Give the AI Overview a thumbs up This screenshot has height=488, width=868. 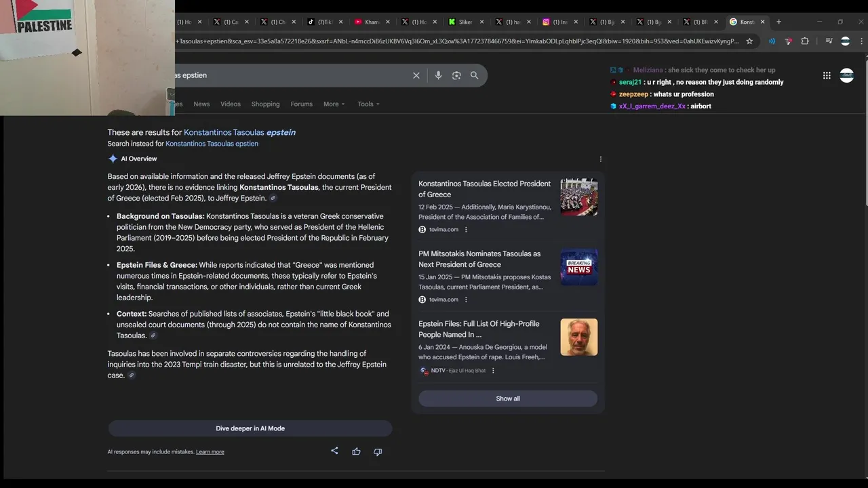pos(356,451)
